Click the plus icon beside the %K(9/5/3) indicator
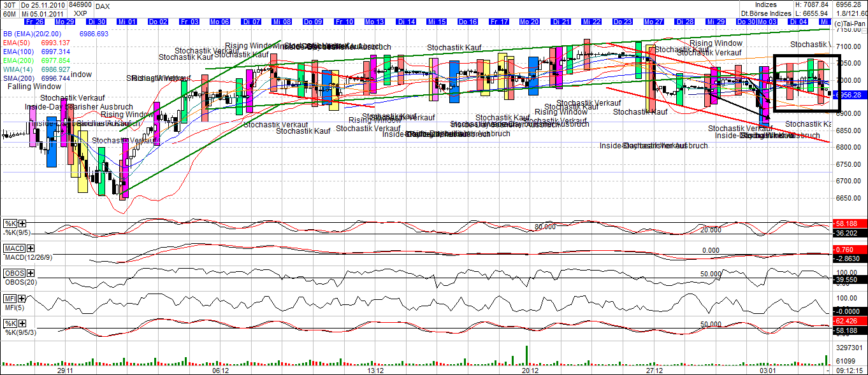 23,323
